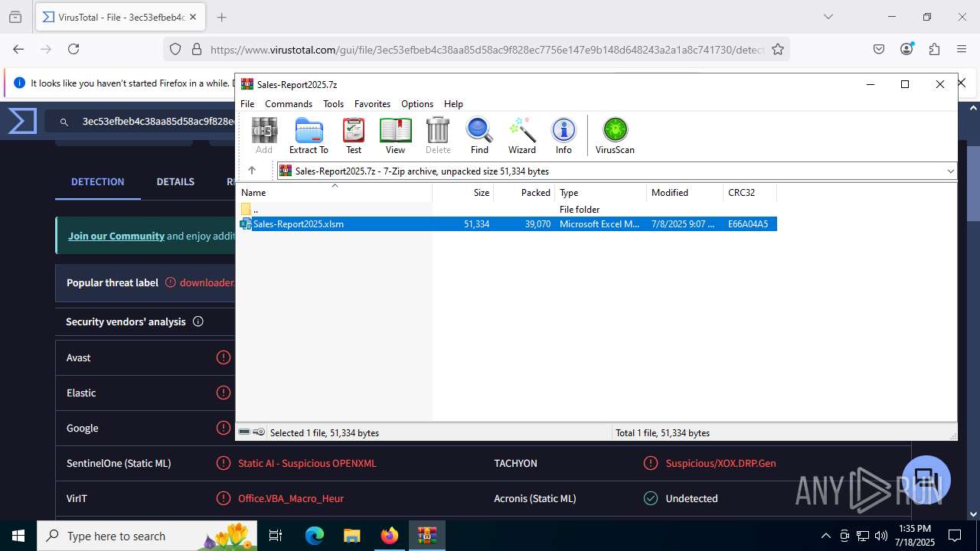Image resolution: width=980 pixels, height=551 pixels.
Task: Show hidden system tray icons
Action: (825, 536)
